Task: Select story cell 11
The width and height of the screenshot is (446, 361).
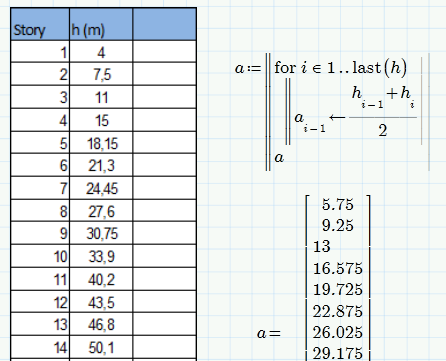Action: pyautogui.click(x=40, y=279)
